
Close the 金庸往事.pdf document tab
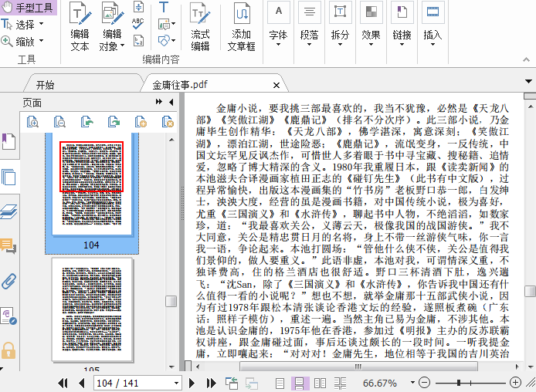click(x=276, y=85)
